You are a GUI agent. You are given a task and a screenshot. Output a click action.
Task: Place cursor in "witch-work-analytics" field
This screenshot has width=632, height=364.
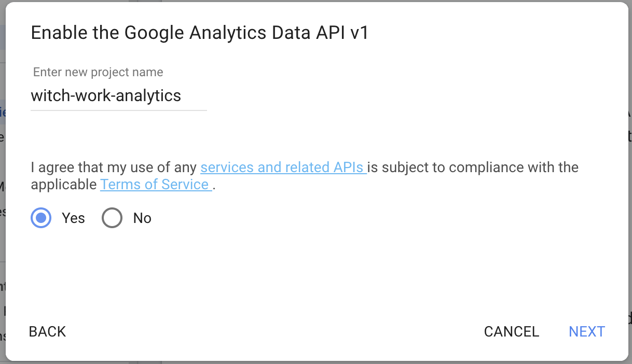[x=118, y=96]
